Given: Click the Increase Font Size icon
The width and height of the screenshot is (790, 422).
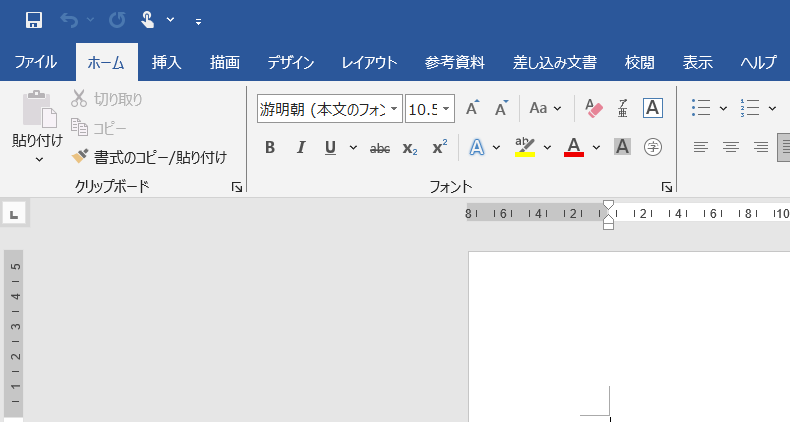Looking at the screenshot, I should point(473,108).
